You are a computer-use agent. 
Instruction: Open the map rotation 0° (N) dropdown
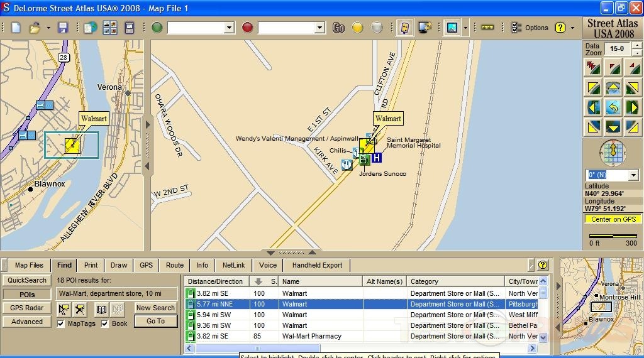click(x=633, y=175)
